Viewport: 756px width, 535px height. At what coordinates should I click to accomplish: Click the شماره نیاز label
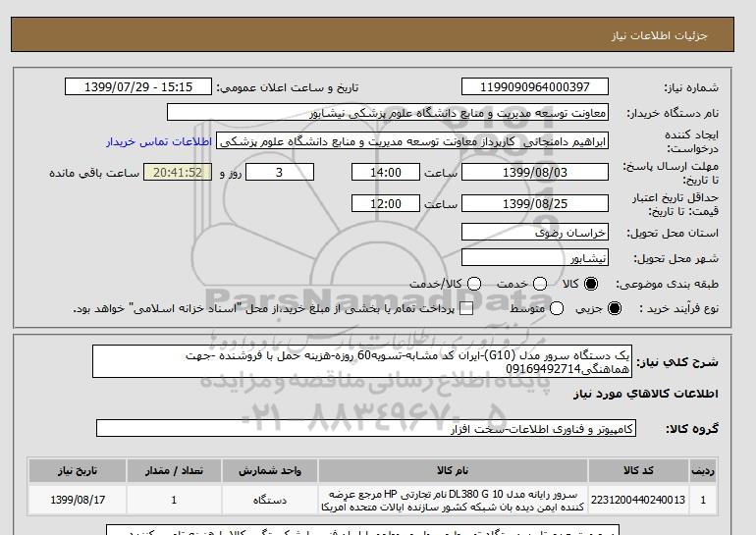click(x=691, y=87)
